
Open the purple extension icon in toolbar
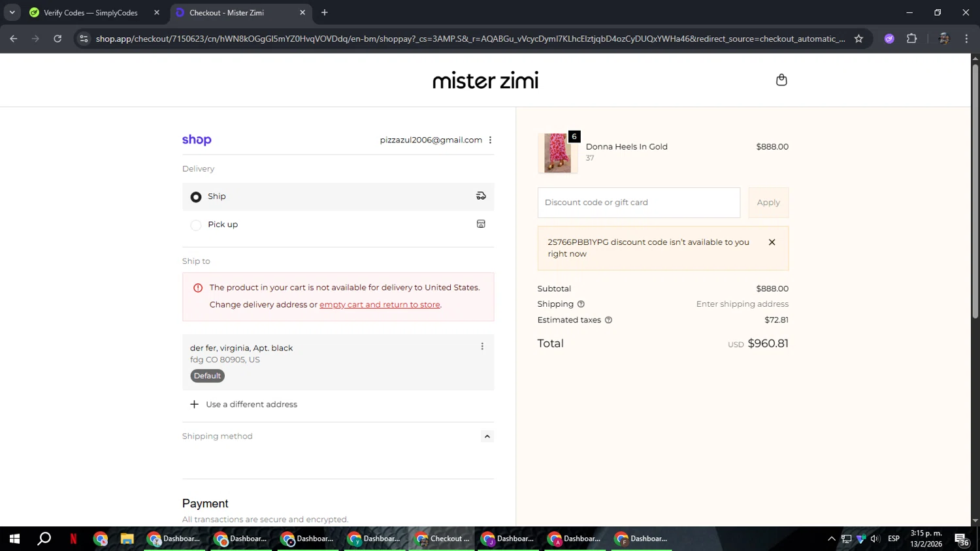pyautogui.click(x=889, y=39)
